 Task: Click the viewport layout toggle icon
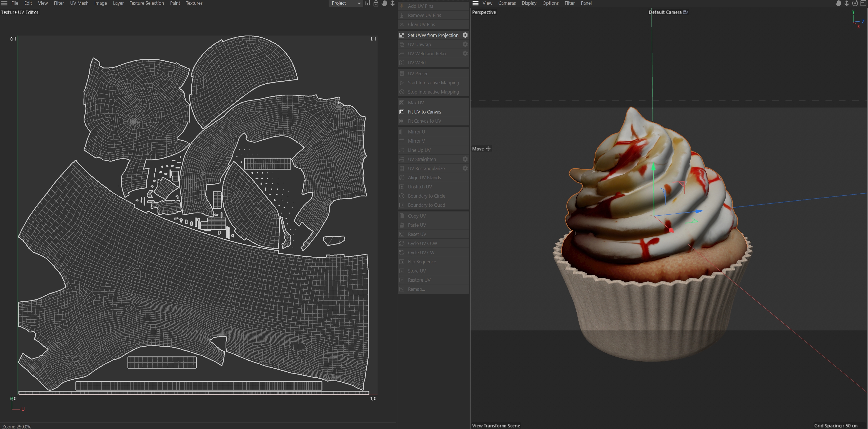pyautogui.click(x=863, y=3)
